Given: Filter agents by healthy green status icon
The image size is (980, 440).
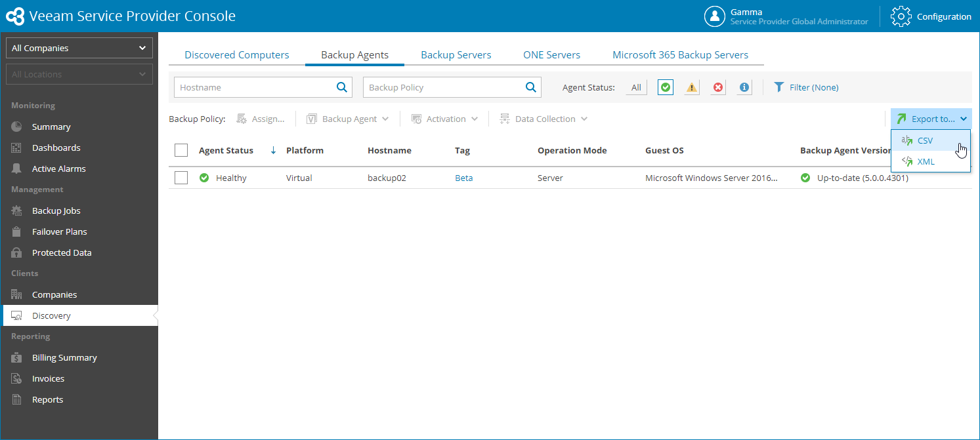Looking at the screenshot, I should click(665, 87).
